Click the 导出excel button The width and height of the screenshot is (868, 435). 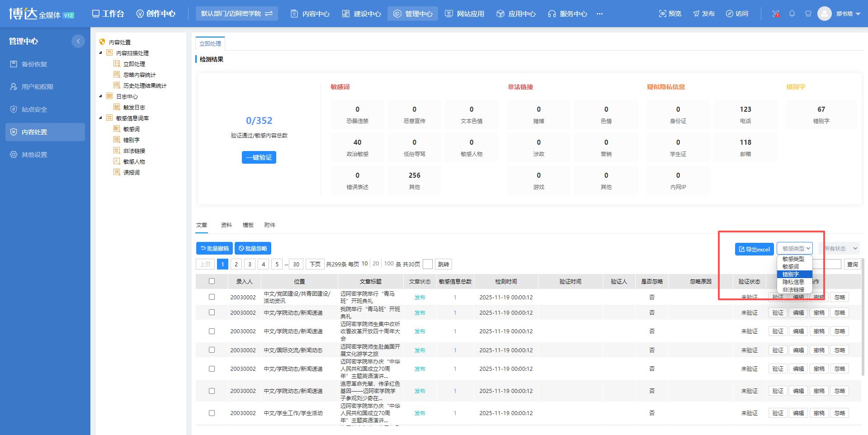(754, 249)
